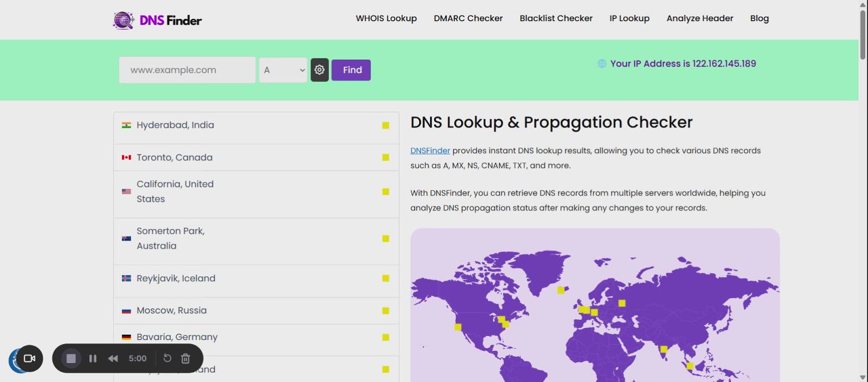Pause the screen recording

pyautogui.click(x=93, y=358)
